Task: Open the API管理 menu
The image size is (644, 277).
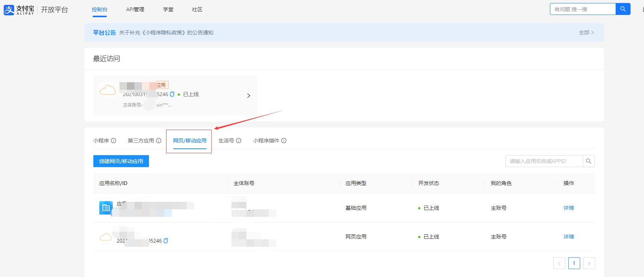Action: [x=135, y=9]
